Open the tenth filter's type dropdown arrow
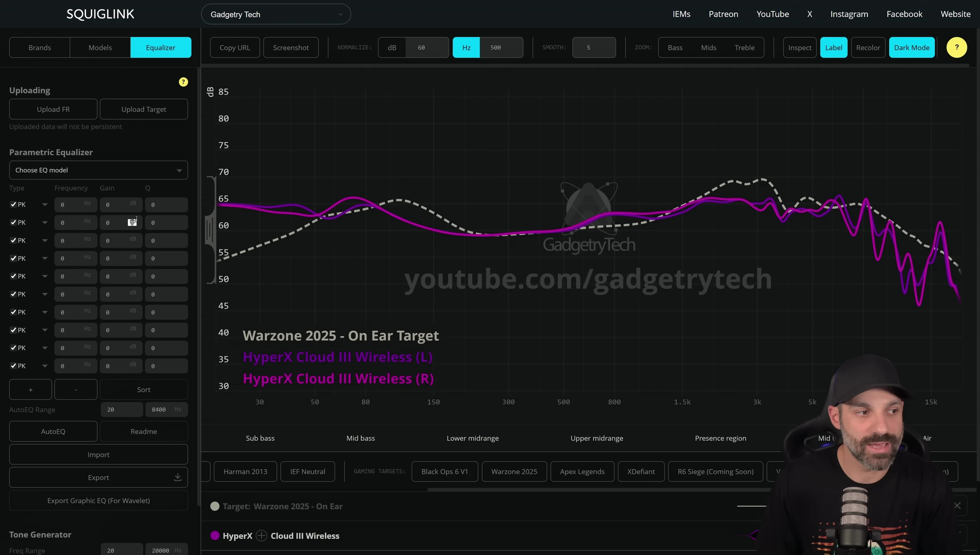The image size is (980, 555). tap(45, 366)
